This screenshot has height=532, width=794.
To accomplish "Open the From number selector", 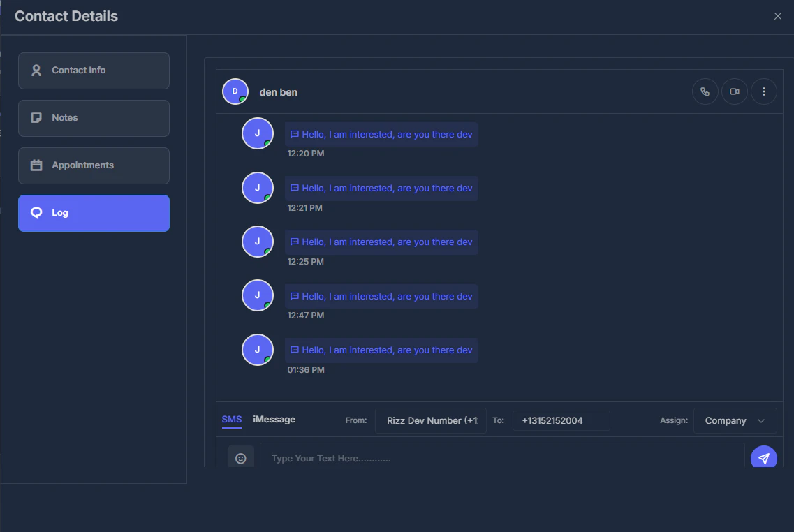I will [x=430, y=420].
